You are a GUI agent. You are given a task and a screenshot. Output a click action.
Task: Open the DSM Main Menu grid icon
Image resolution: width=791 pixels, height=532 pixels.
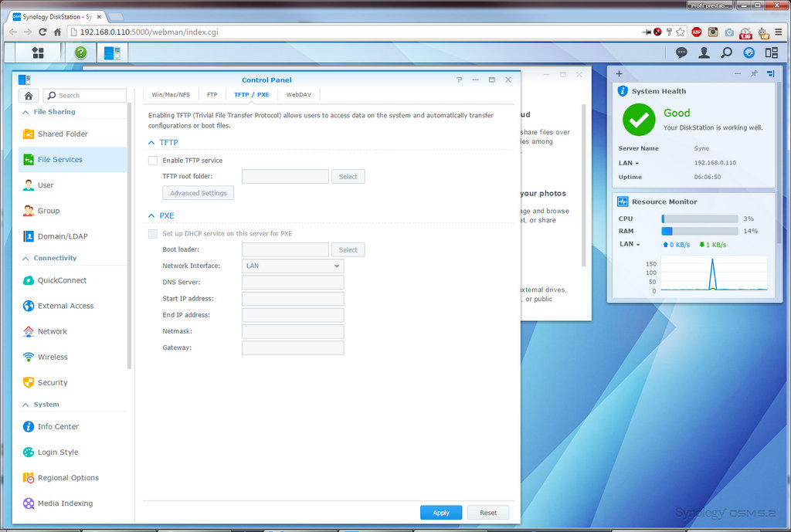(x=38, y=53)
